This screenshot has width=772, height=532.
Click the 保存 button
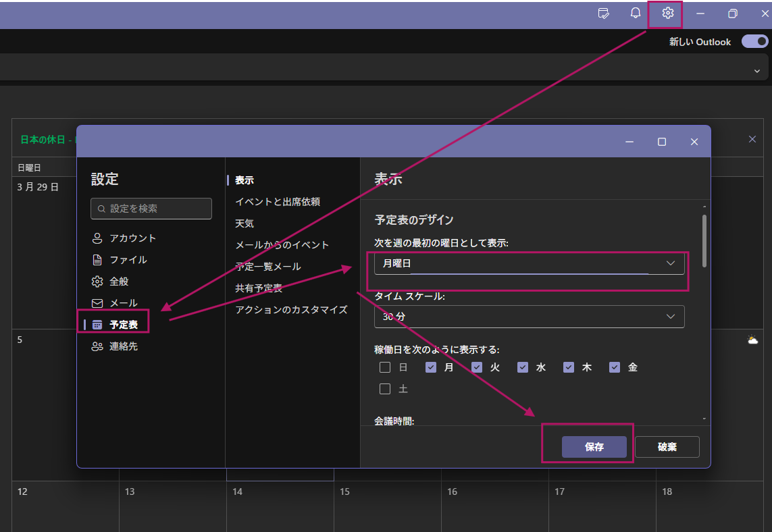coord(594,447)
